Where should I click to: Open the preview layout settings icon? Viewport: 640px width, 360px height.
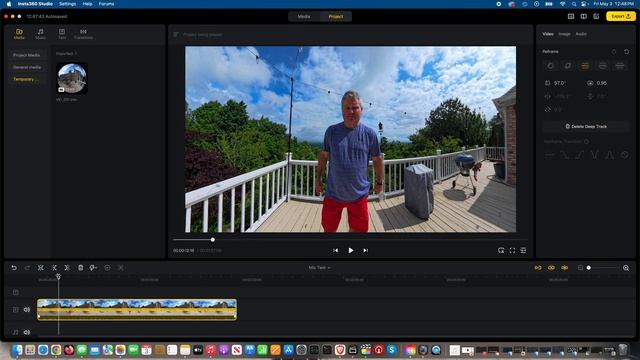coord(523,250)
